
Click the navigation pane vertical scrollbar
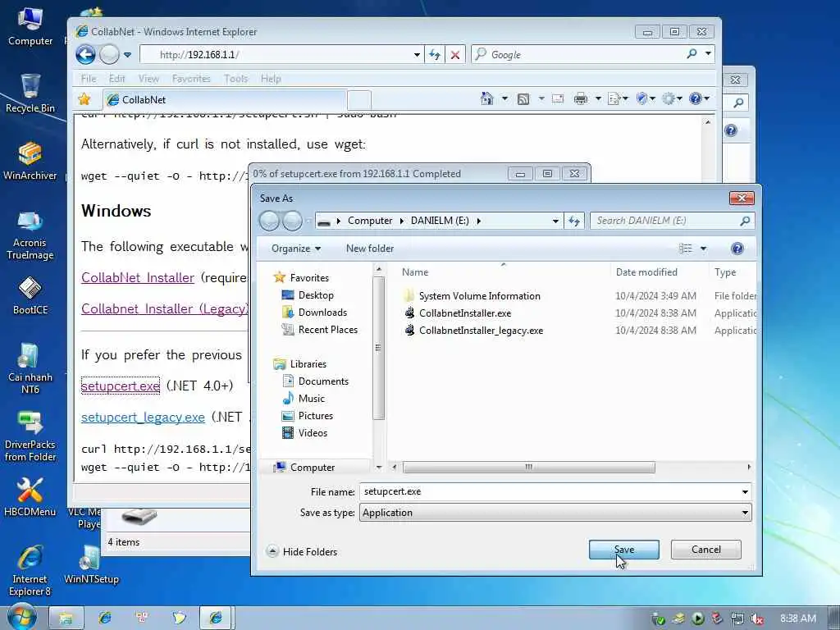(x=378, y=348)
